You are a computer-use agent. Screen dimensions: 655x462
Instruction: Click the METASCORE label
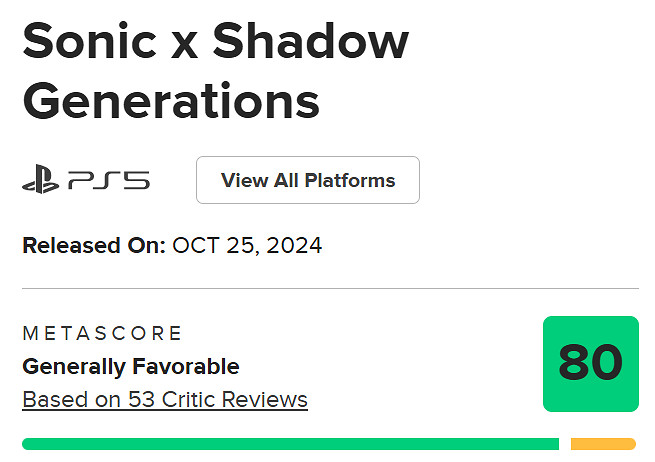[x=102, y=333]
